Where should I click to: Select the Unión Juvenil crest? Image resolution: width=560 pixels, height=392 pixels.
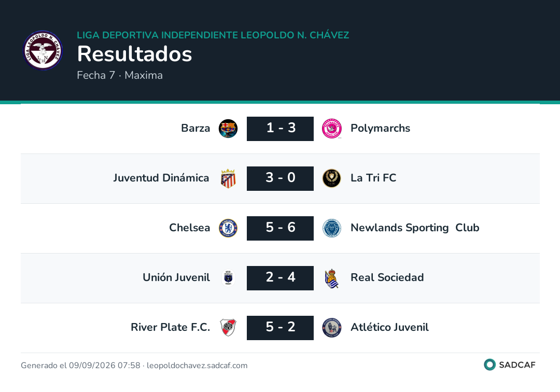click(x=228, y=278)
